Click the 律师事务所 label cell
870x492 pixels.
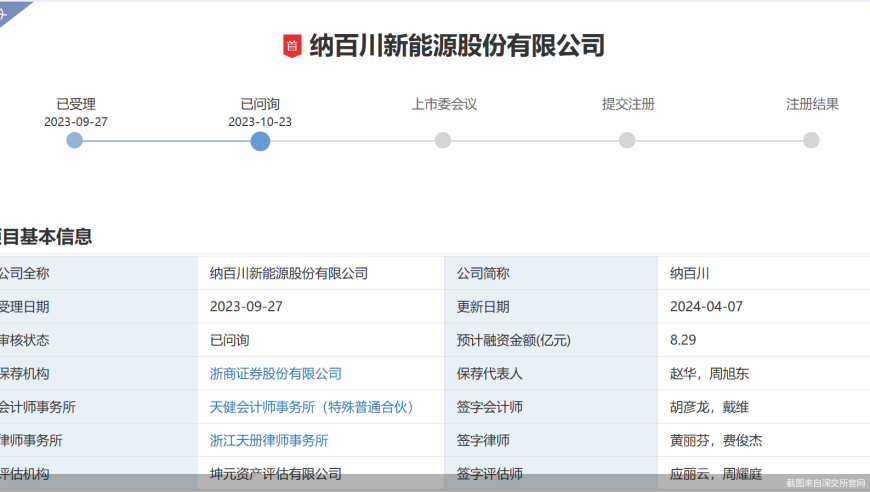(98, 440)
